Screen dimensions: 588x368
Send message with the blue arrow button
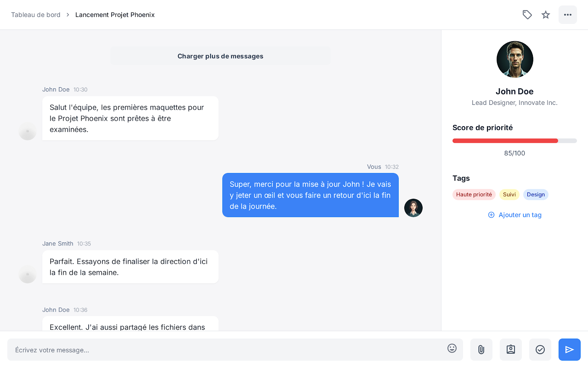click(x=570, y=350)
